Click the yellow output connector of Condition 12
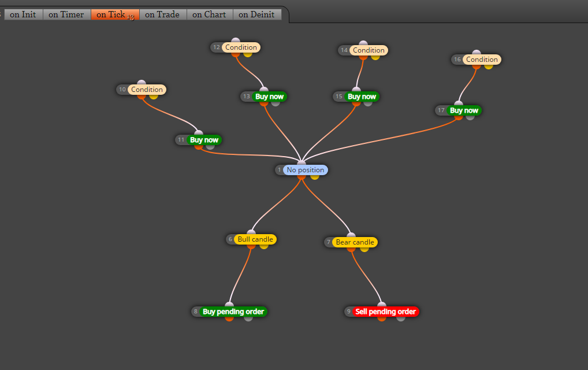This screenshot has width=588, height=370. (x=248, y=54)
